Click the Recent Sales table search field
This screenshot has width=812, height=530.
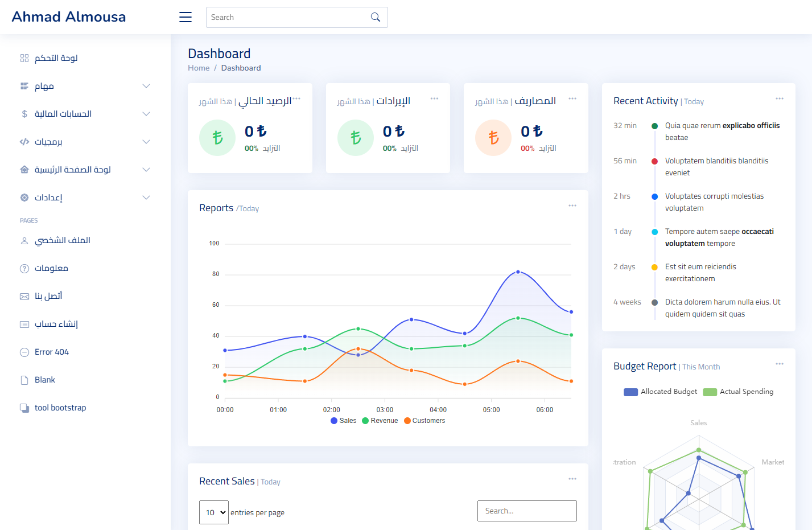(527, 511)
